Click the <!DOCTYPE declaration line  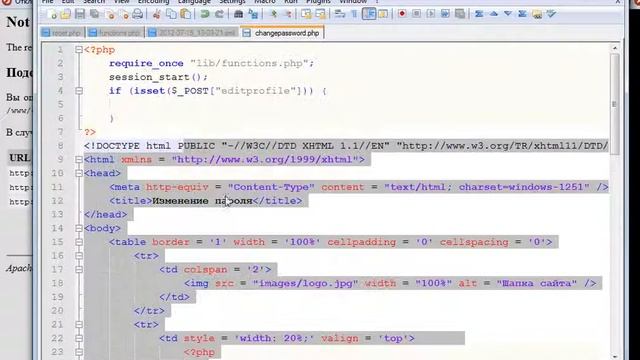346,146
